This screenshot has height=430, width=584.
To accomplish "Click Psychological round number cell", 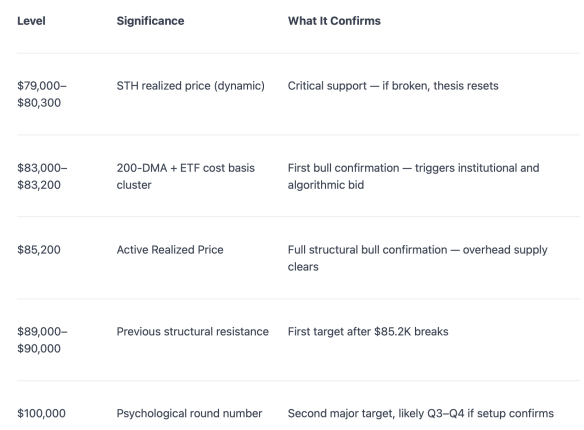I will point(189,414).
